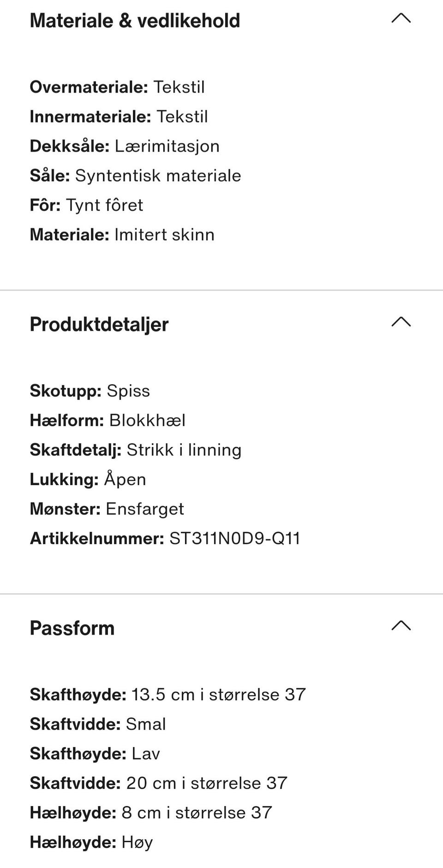The width and height of the screenshot is (443, 868).
Task: Click the Lukking: Åpen line
Action: 88,480
